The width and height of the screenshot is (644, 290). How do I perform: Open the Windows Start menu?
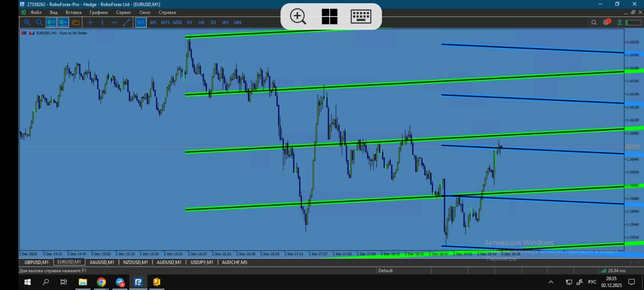[28, 282]
